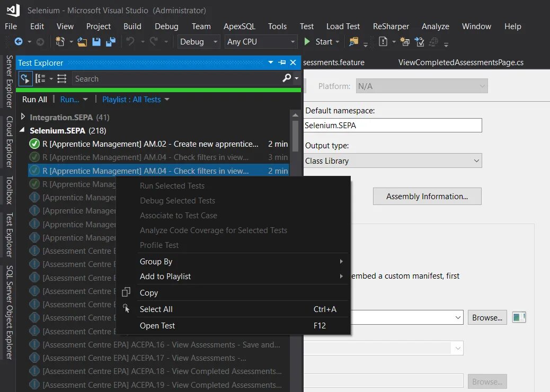Viewport: 550px width, 392px height.
Task: Open the Load Test menu
Action: pos(343,26)
